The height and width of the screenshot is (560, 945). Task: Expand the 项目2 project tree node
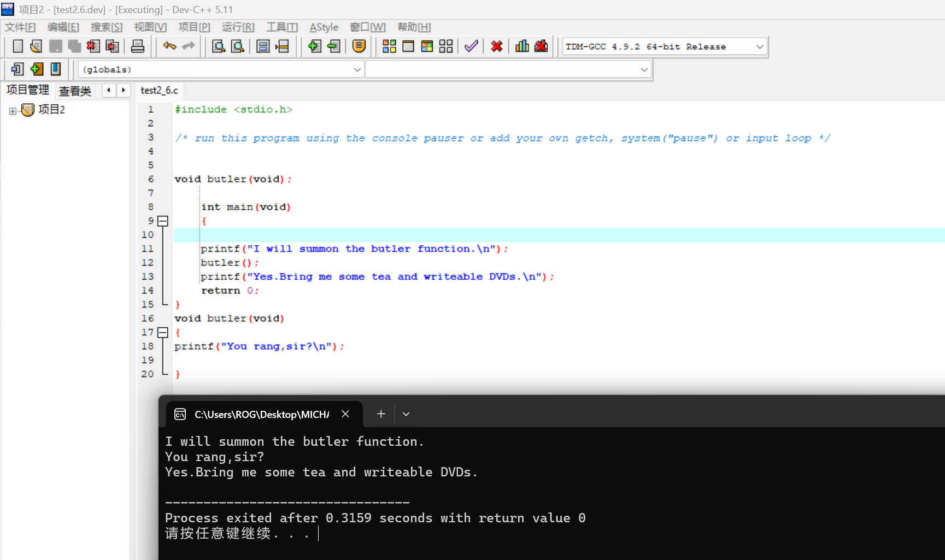13,111
